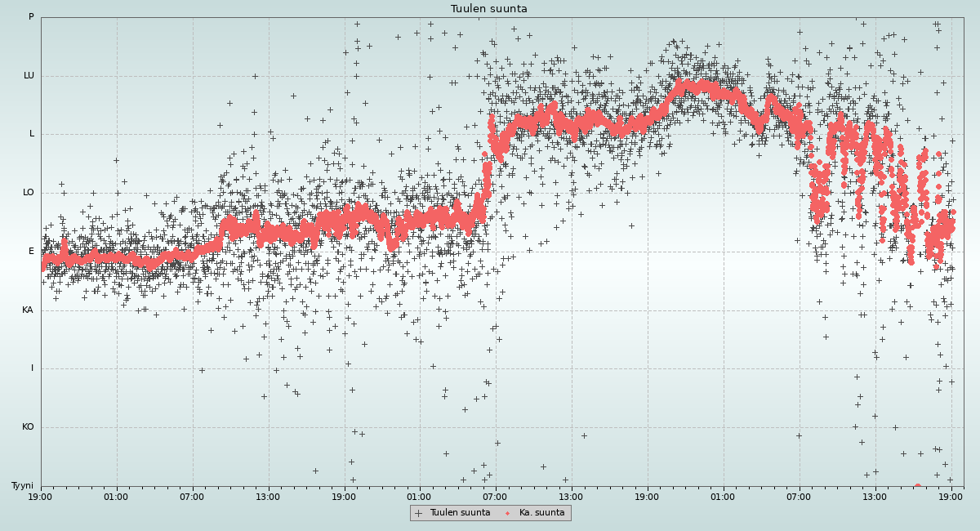
Task: Choose the "KO" y-axis label
Action: (x=28, y=427)
